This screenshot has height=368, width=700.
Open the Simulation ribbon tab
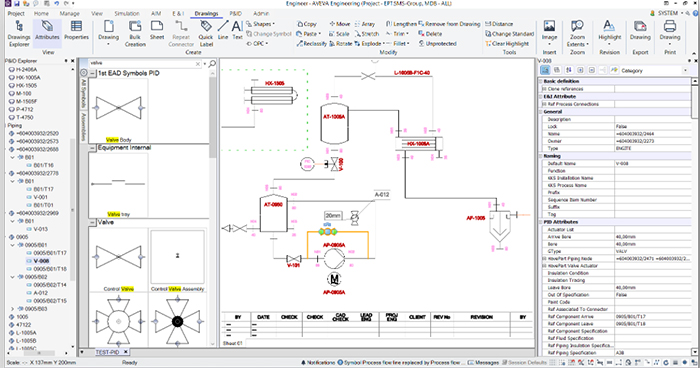pyautogui.click(x=127, y=13)
